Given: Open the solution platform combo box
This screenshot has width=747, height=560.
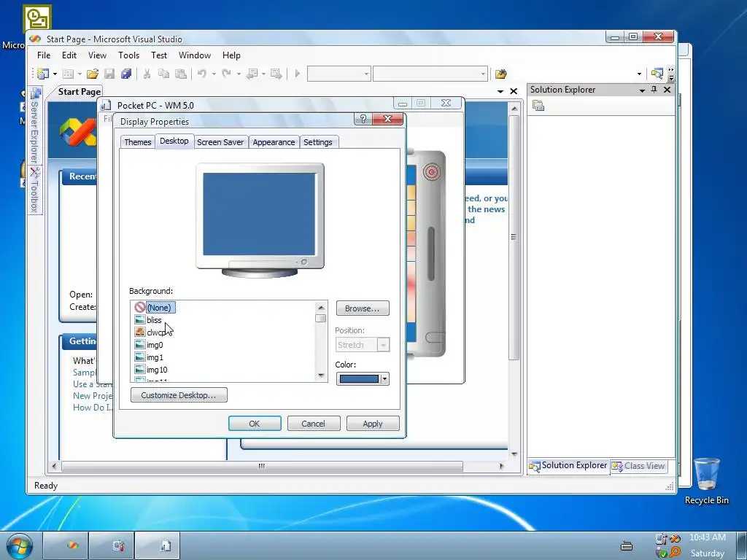Looking at the screenshot, I should click(x=430, y=74).
